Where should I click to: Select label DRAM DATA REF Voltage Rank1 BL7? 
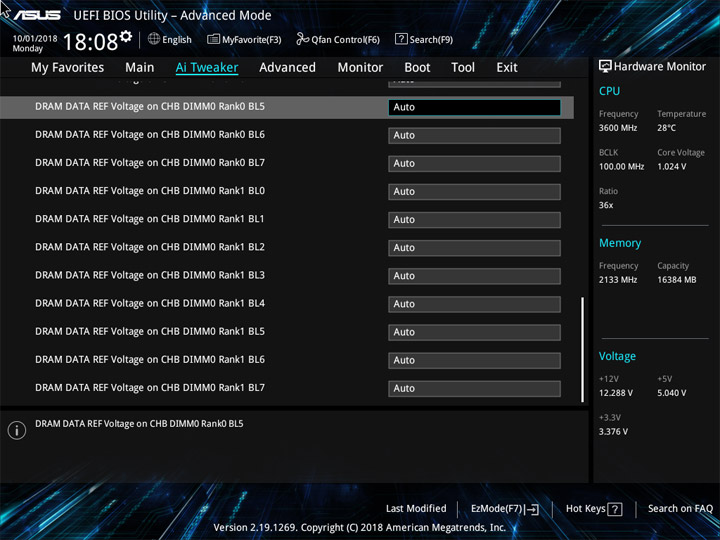150,388
